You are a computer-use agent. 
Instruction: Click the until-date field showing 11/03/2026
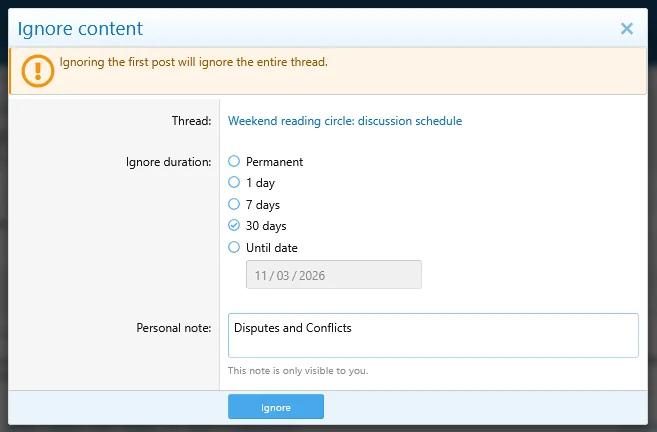click(334, 274)
